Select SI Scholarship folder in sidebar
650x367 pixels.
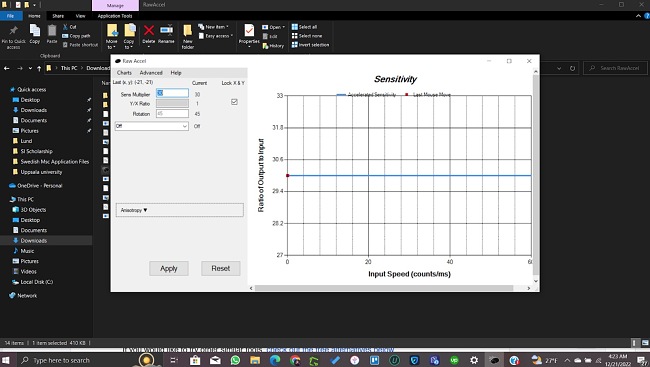[x=36, y=151]
